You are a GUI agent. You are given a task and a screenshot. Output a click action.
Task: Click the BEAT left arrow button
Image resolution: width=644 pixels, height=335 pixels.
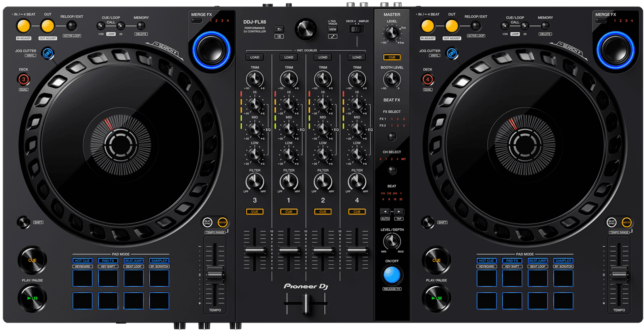pyautogui.click(x=386, y=211)
